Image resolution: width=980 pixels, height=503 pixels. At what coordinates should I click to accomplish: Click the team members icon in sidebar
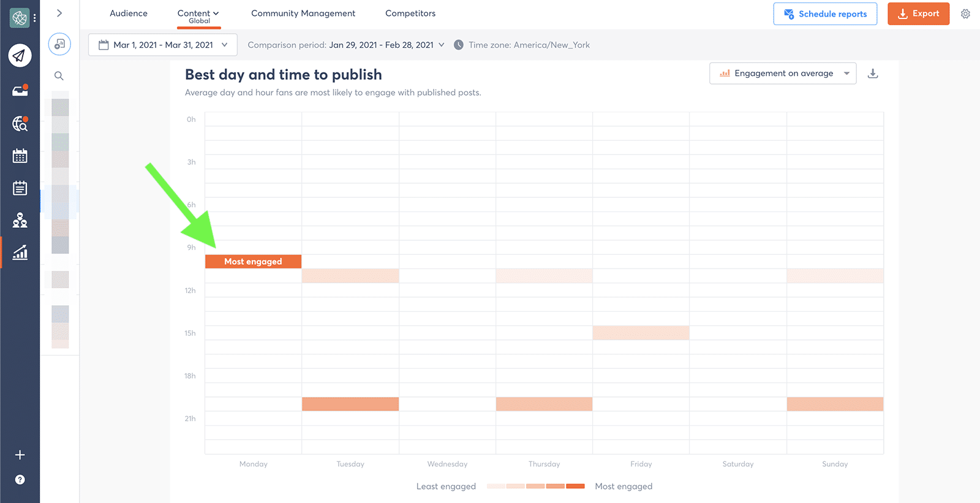coord(20,220)
